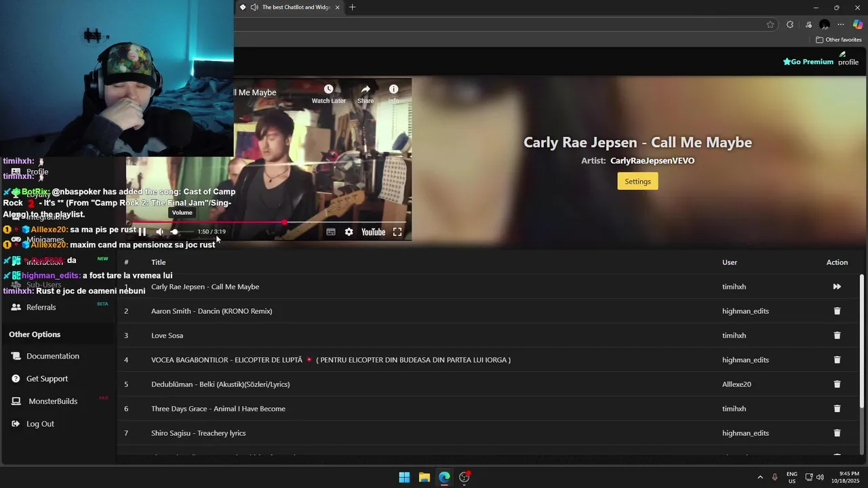Delete Dedublüman - Belki from playlist
The width and height of the screenshot is (868, 488).
point(837,384)
